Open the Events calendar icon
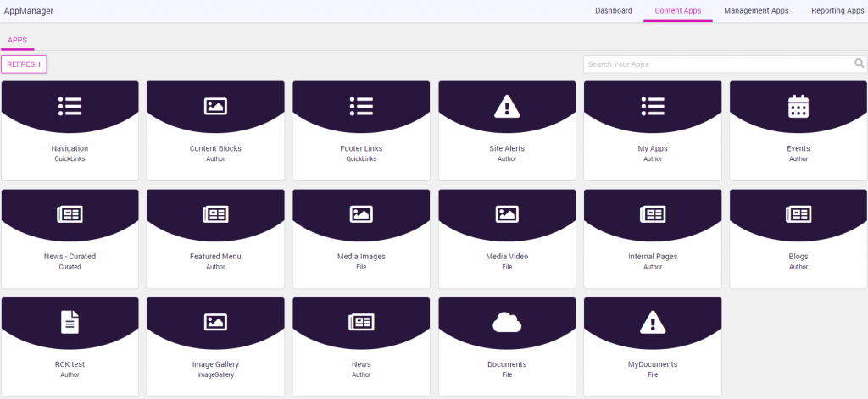The width and height of the screenshot is (868, 399). click(798, 106)
